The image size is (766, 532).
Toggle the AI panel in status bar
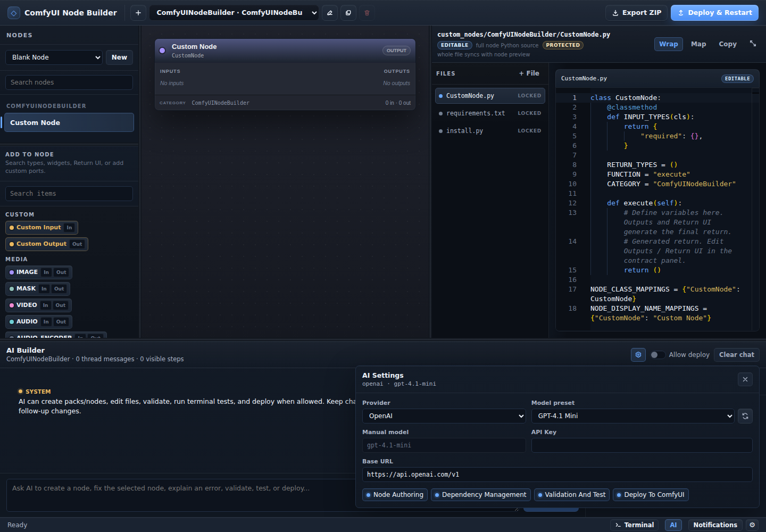pyautogui.click(x=673, y=525)
